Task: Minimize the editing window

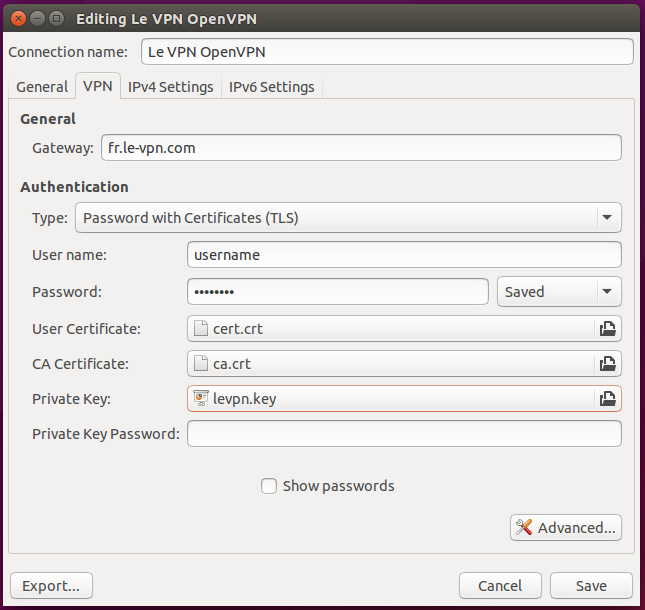Action: [37, 19]
